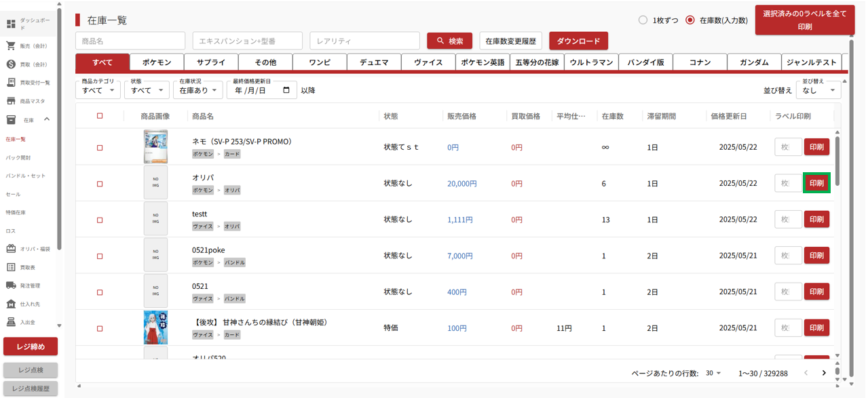Image resolution: width=868 pixels, height=398 pixels.
Task: Switch to the ポケモン tab
Action: point(157,62)
